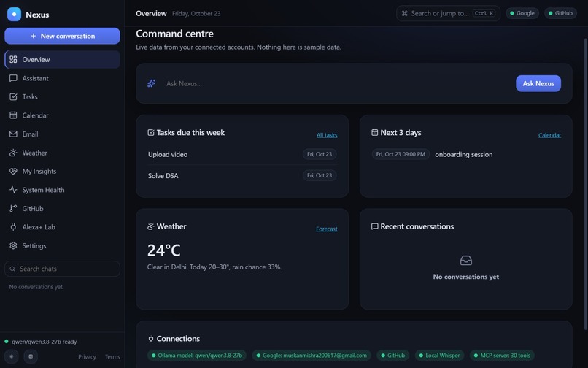Image resolution: width=588 pixels, height=368 pixels.
Task: Click the Next 3 days calendar icon
Action: (375, 133)
